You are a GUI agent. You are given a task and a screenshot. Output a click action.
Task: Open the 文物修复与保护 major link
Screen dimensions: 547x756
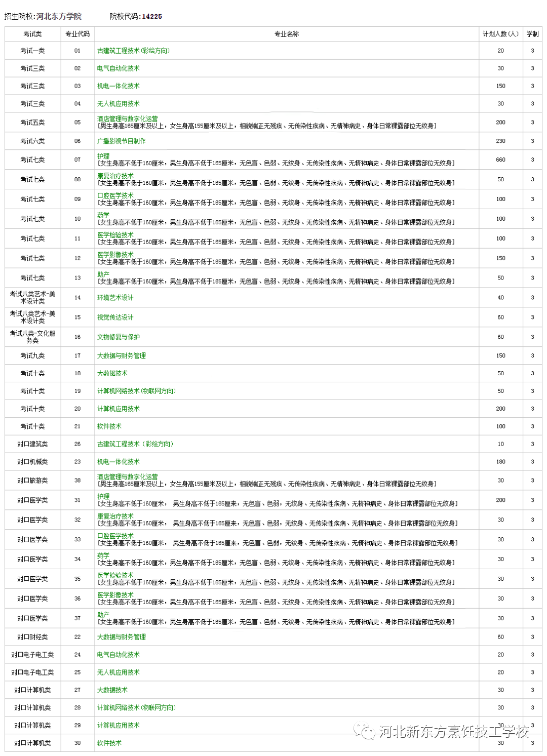118,337
